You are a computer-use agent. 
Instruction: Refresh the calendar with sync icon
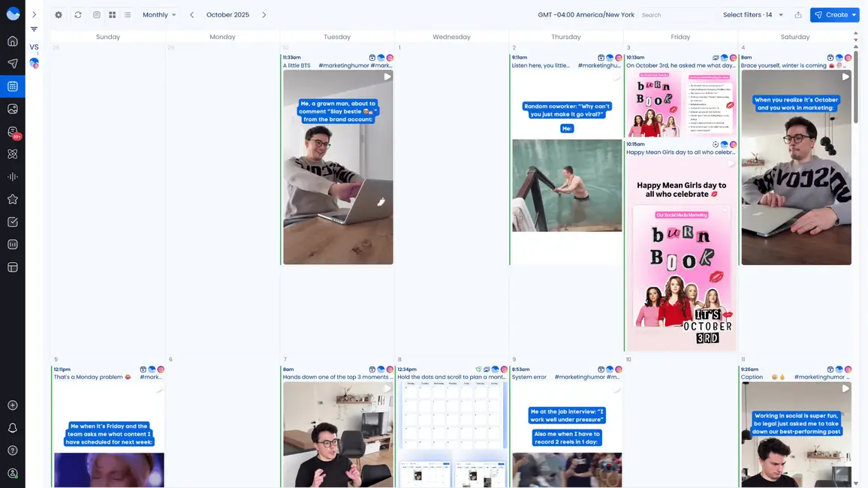pos(77,15)
